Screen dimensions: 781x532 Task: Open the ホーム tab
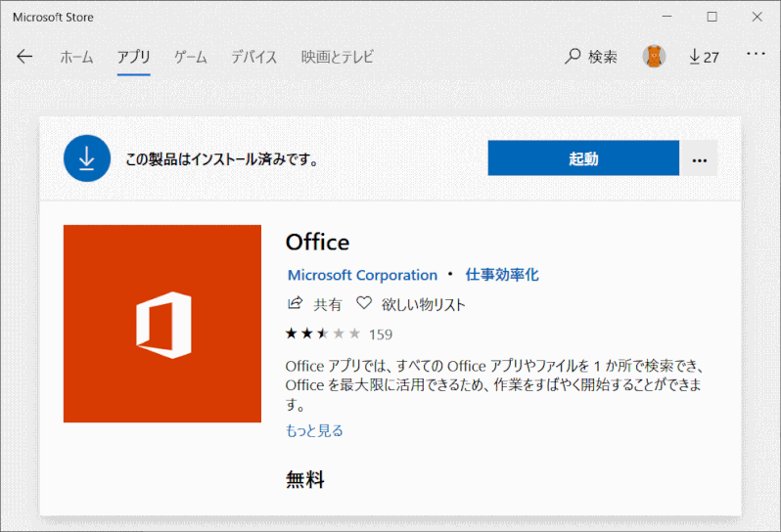[x=76, y=58]
